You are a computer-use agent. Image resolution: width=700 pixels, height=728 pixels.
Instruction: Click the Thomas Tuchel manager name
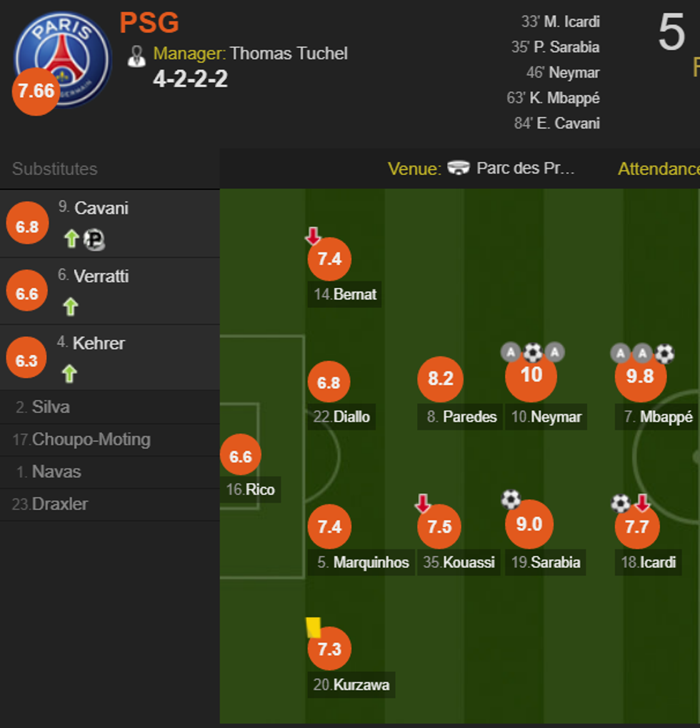(x=289, y=54)
